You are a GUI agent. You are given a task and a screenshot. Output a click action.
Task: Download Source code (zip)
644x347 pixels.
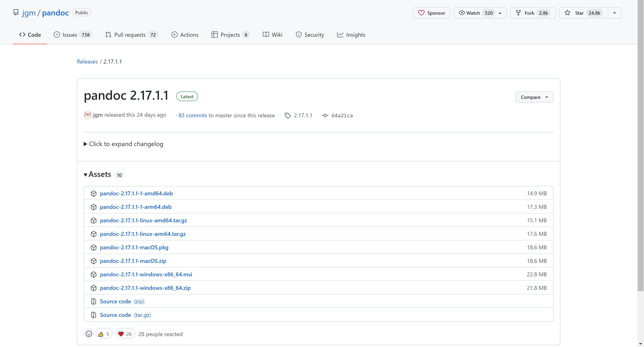(x=122, y=301)
